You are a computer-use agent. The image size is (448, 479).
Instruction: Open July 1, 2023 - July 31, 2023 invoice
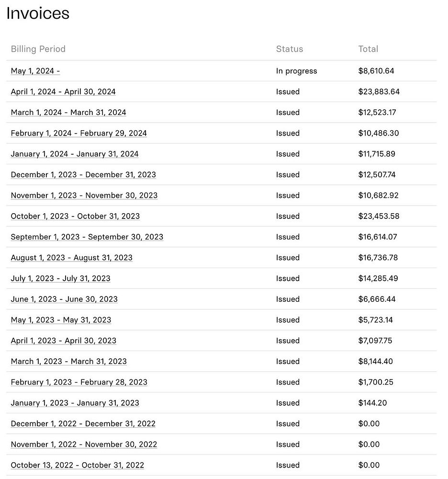point(60,278)
